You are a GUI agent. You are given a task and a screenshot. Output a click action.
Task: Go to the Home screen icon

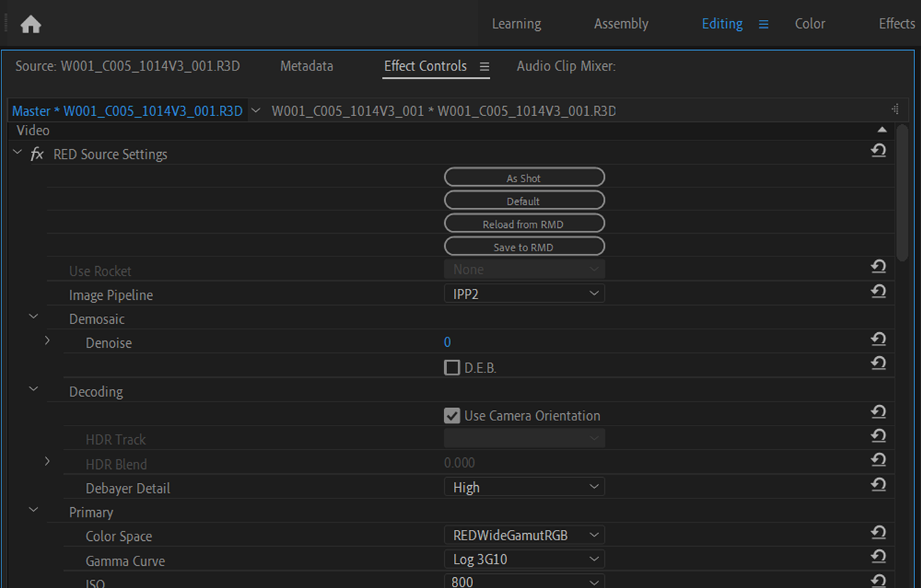[x=31, y=24]
